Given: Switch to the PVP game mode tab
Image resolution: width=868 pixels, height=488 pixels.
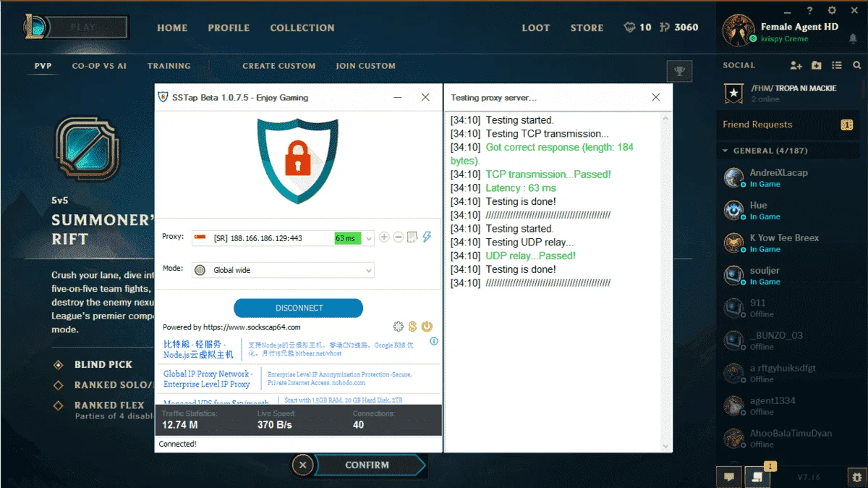Looking at the screenshot, I should coord(43,66).
